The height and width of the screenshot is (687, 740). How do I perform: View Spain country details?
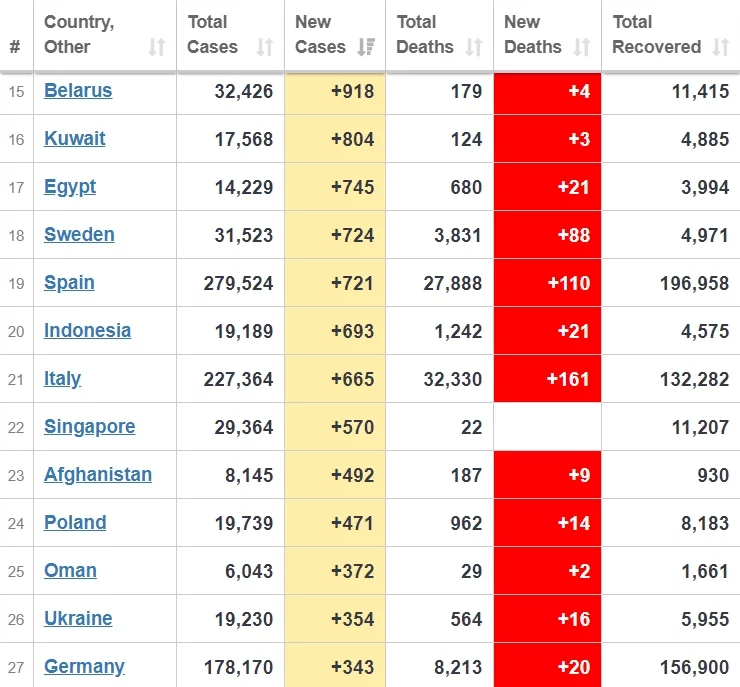pyautogui.click(x=69, y=283)
